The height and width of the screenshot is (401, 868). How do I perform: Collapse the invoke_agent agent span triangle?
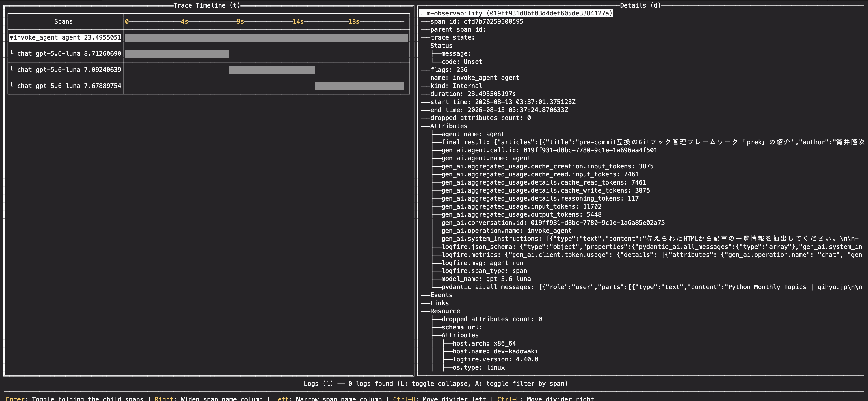[x=11, y=37]
